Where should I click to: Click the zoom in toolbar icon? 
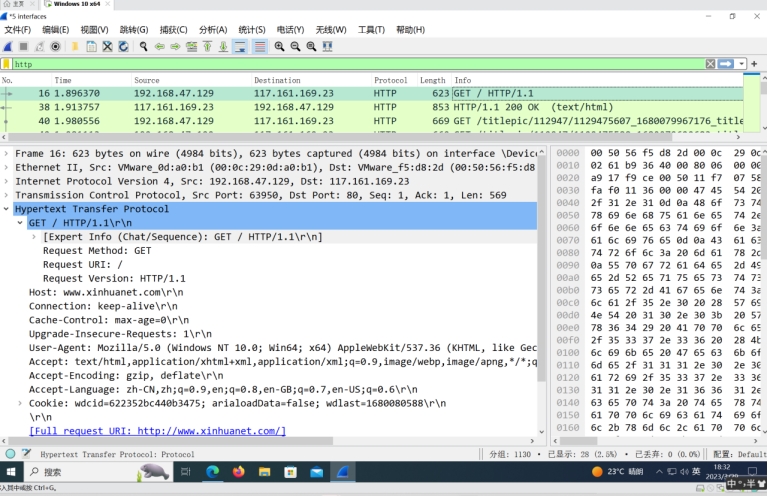click(279, 46)
